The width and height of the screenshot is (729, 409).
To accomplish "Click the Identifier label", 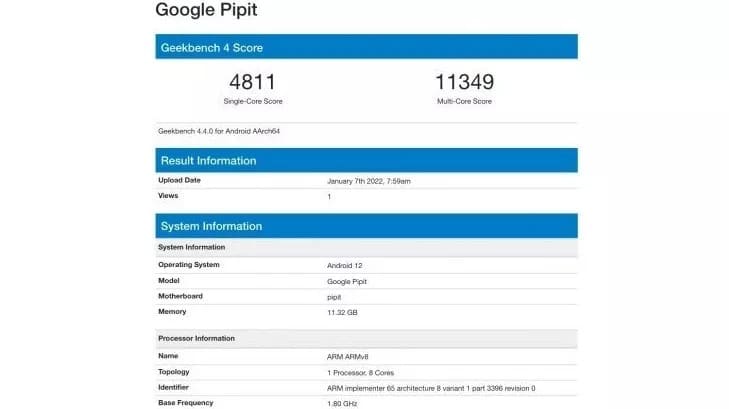I will pos(173,387).
